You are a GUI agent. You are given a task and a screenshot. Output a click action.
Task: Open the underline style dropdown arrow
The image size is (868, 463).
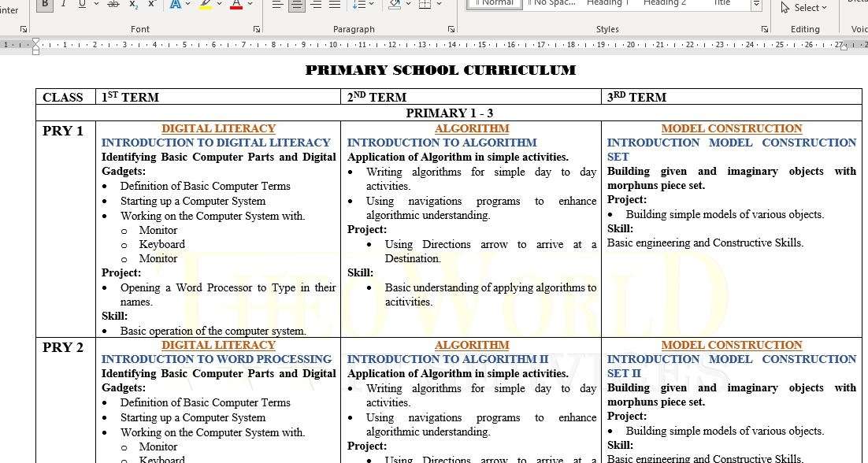(x=96, y=4)
